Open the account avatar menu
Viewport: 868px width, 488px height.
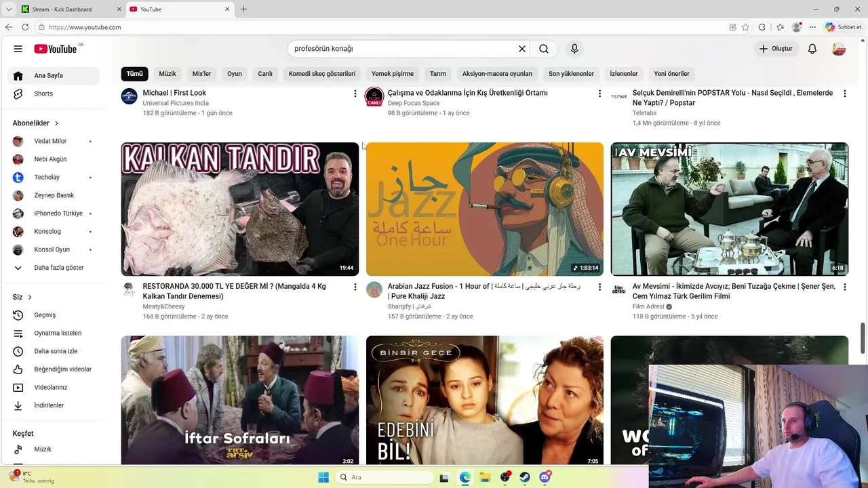pos(839,49)
